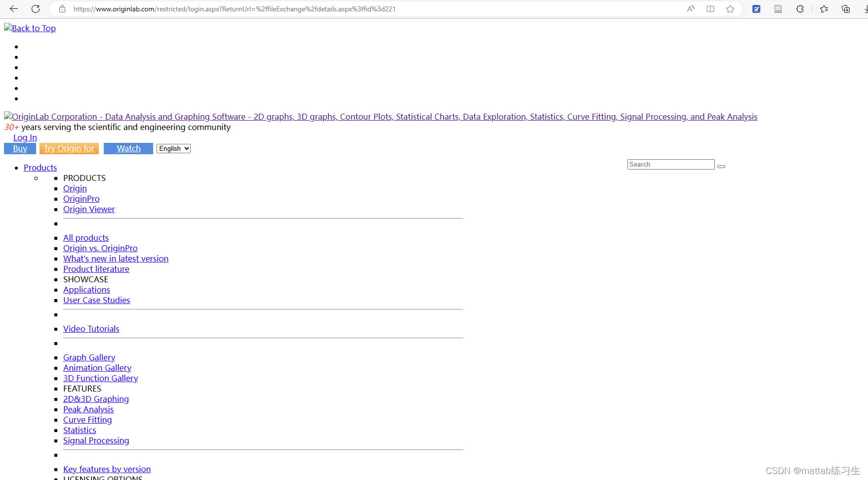Screen dimensions: 868x480
Task: Open Key features by version link
Action: point(107,469)
